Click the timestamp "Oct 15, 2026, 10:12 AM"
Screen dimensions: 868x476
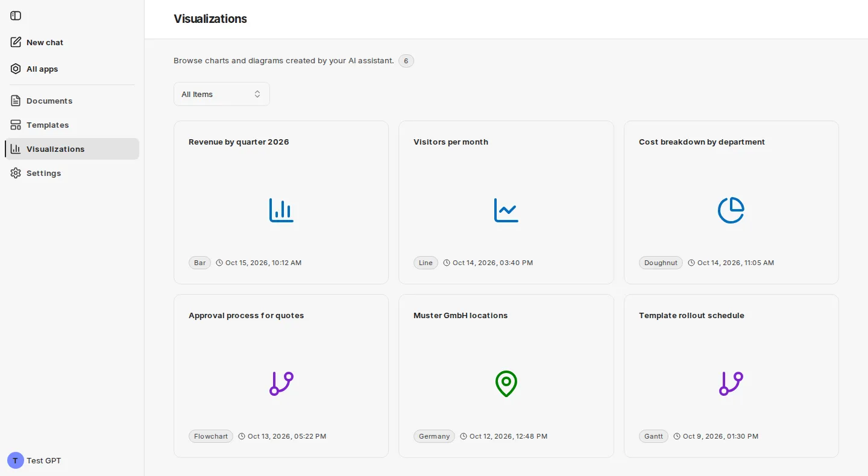[263, 263]
